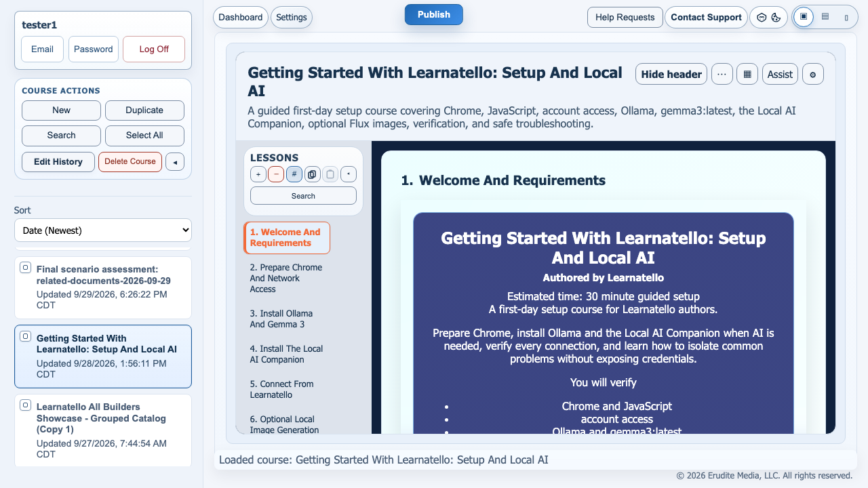Open the Sort dropdown showing Date (Newest)
The width and height of the screenshot is (868, 488).
pyautogui.click(x=103, y=230)
